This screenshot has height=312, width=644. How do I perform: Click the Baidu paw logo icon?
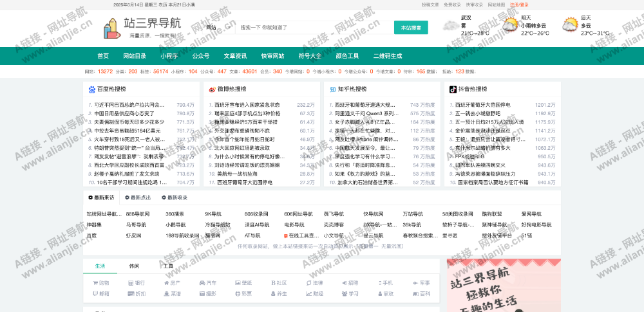tap(91, 89)
